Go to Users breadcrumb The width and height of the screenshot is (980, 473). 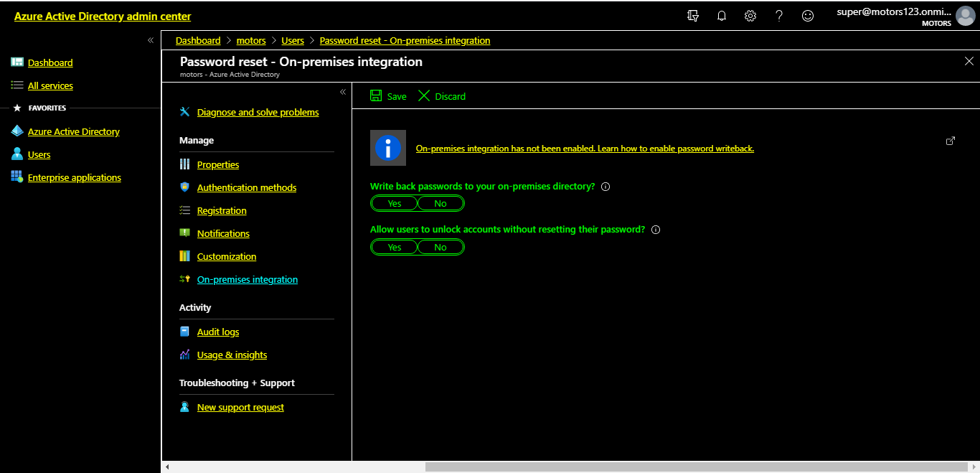click(293, 40)
